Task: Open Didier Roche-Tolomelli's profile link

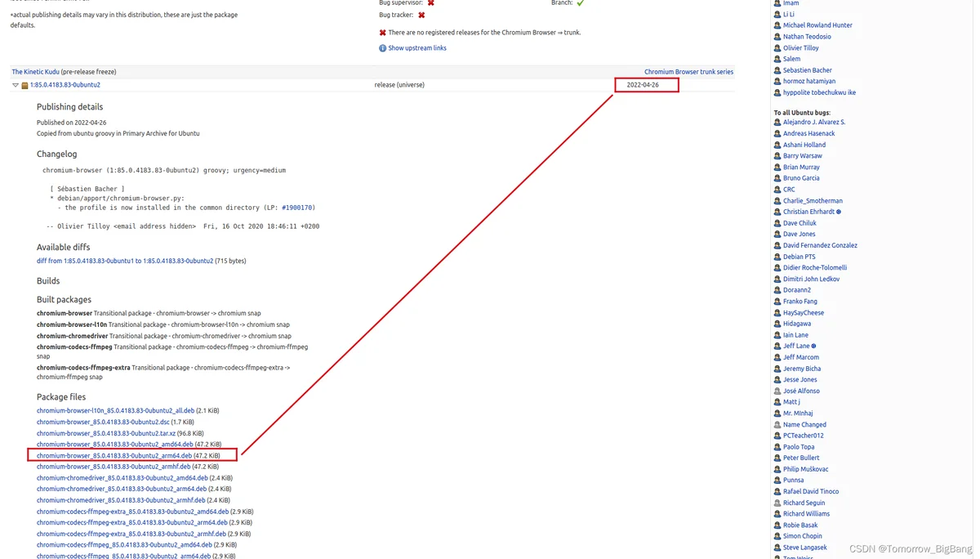Action: tap(815, 268)
